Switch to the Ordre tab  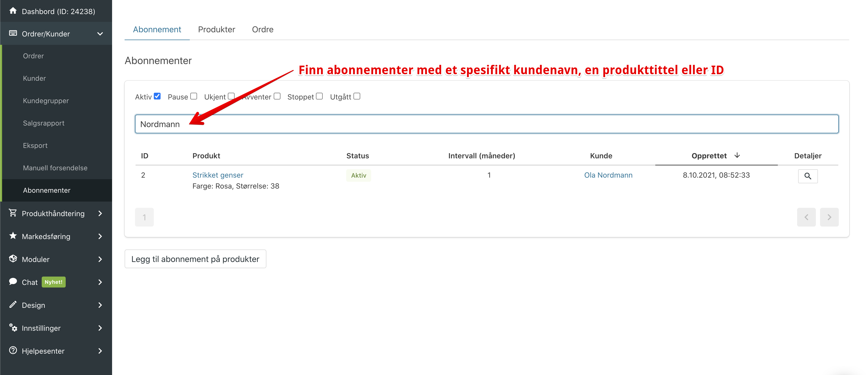coord(263,30)
